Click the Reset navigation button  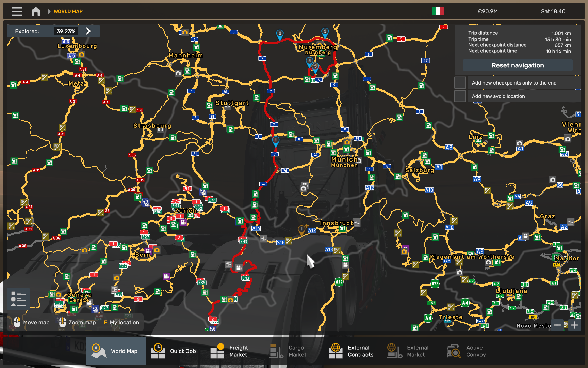(x=518, y=65)
